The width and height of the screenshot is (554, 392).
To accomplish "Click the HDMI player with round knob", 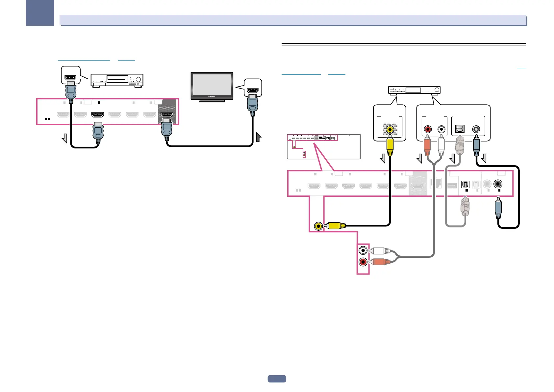I will (117, 80).
